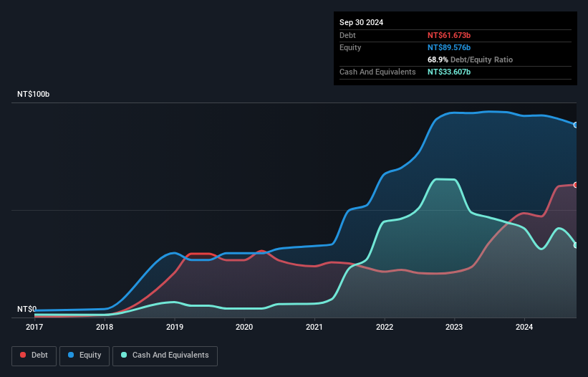
Task: Click the 2019 x-axis label
Action: click(174, 327)
